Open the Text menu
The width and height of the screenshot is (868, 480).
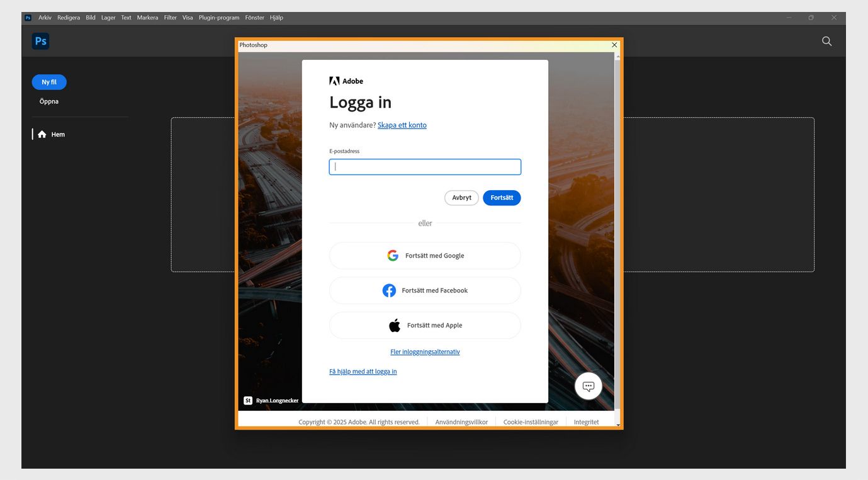(126, 18)
